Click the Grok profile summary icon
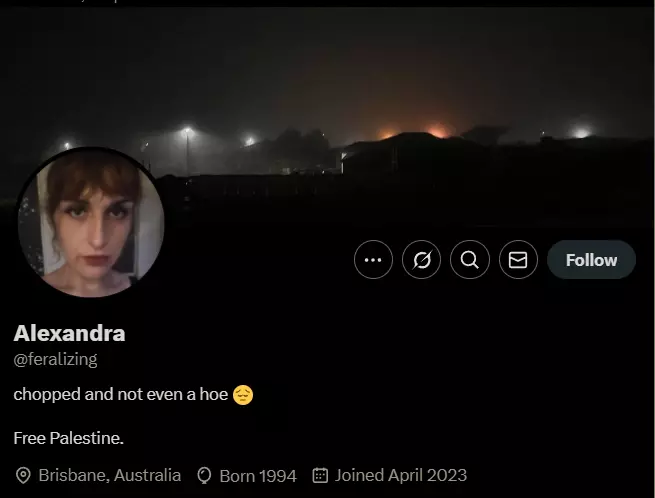The width and height of the screenshot is (655, 498). point(421,259)
